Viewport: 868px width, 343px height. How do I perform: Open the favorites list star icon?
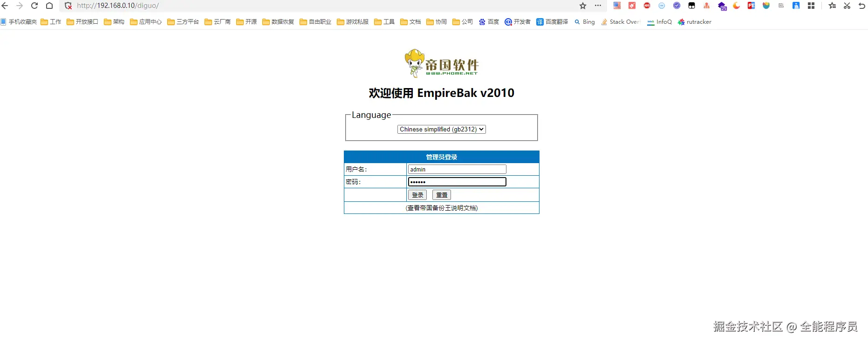tap(832, 6)
